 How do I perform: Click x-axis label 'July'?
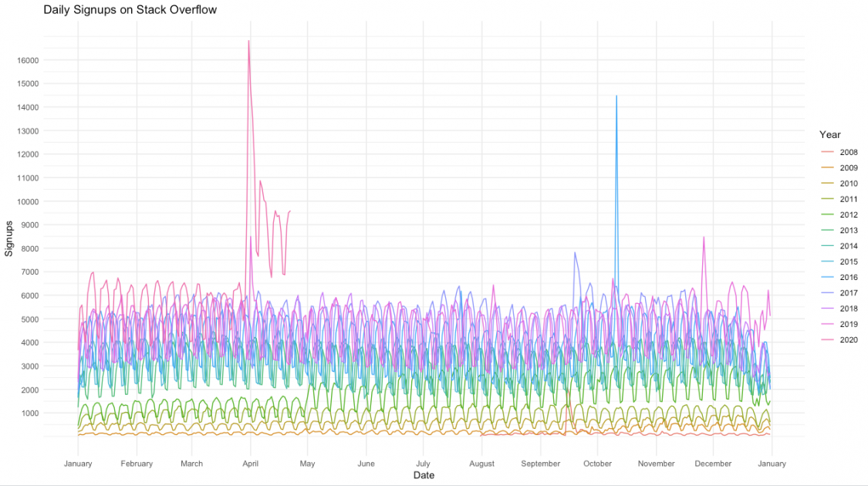click(423, 464)
